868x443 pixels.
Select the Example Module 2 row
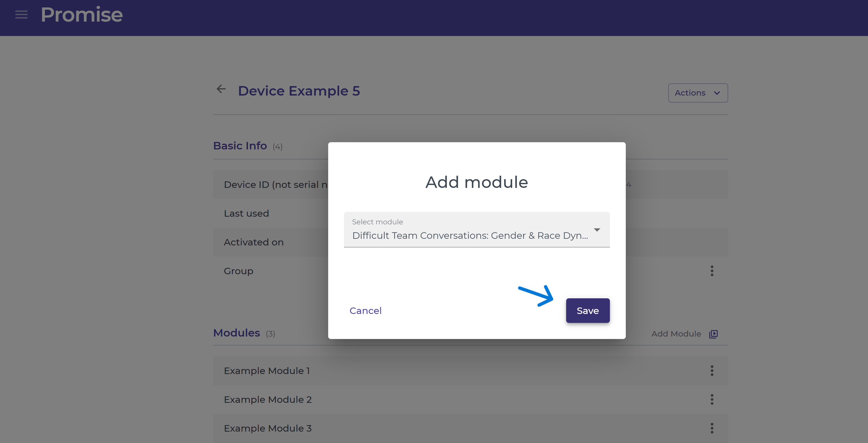[268, 400]
